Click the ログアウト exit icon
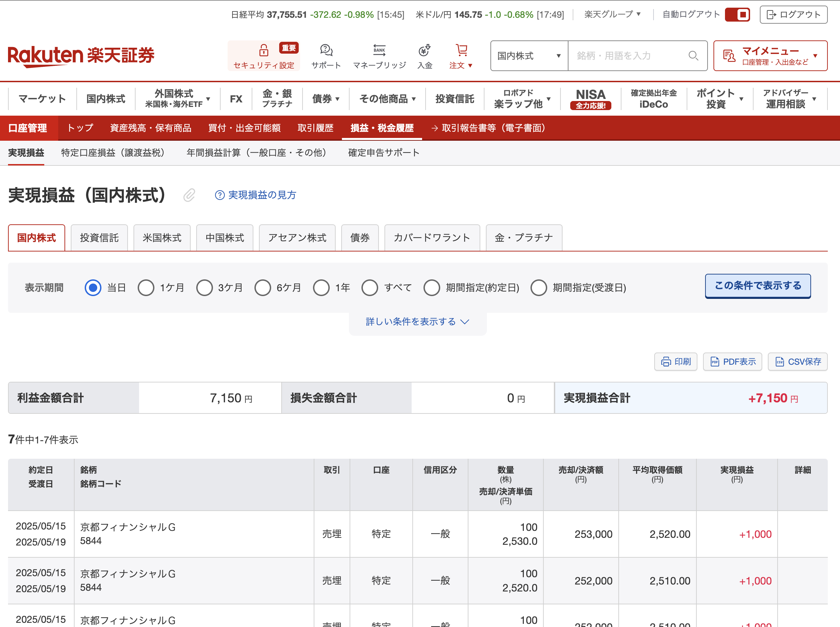This screenshot has width=840, height=627. (x=771, y=14)
